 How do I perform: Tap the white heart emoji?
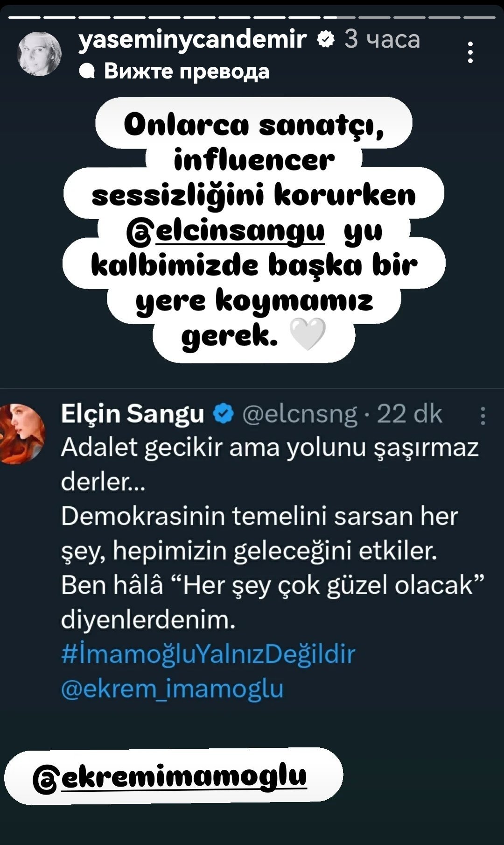click(308, 334)
